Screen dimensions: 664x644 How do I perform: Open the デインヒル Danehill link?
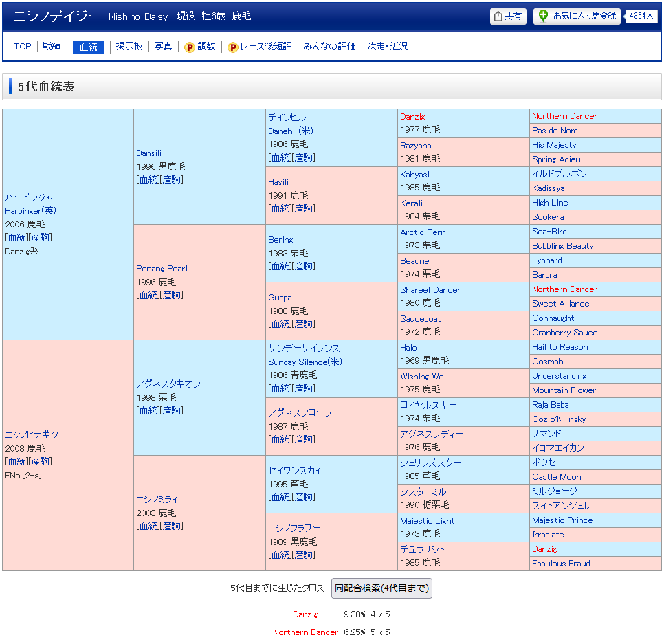coord(291,124)
